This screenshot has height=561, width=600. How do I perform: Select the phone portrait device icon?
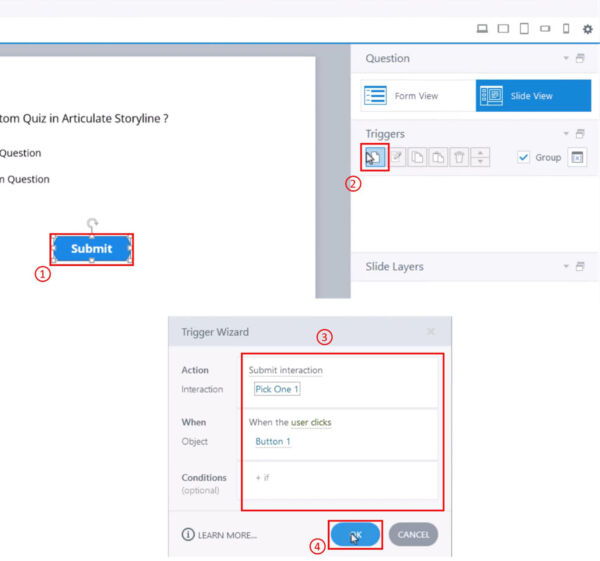tap(566, 29)
